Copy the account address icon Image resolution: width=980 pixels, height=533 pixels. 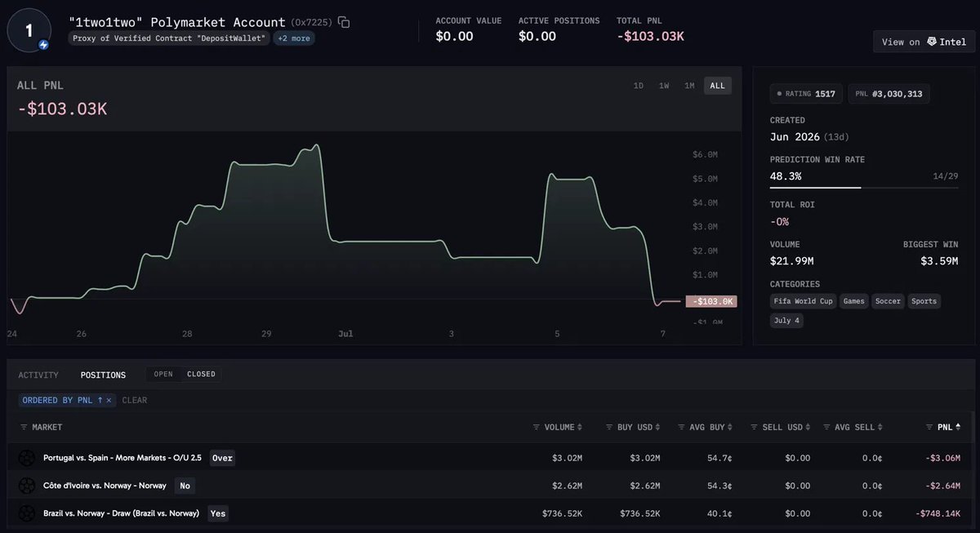(344, 23)
